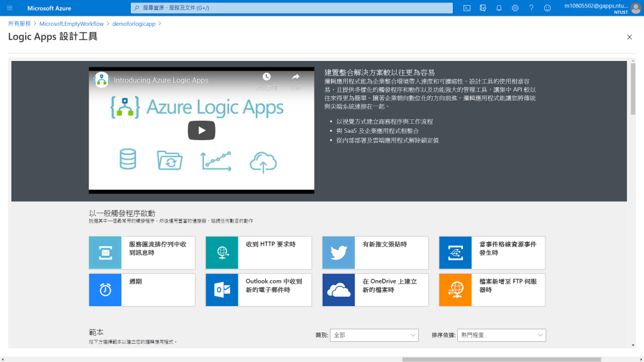Viewport: 644px width, 362px height.
Task: Select the Outlook.com new email icon
Action: coord(222,290)
